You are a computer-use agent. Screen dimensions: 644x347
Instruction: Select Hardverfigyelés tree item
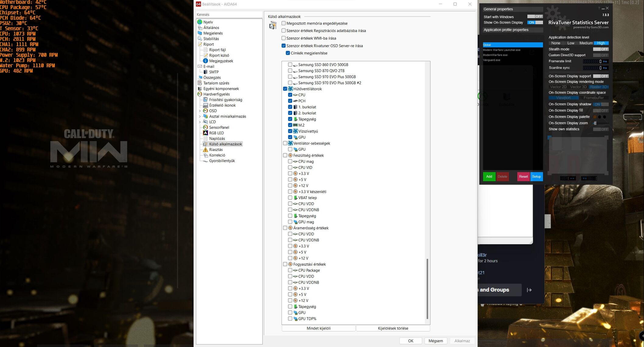(x=217, y=94)
